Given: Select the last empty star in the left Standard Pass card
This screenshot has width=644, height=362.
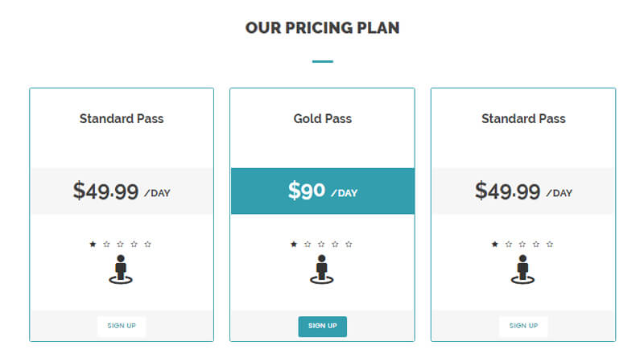Looking at the screenshot, I should point(148,245).
